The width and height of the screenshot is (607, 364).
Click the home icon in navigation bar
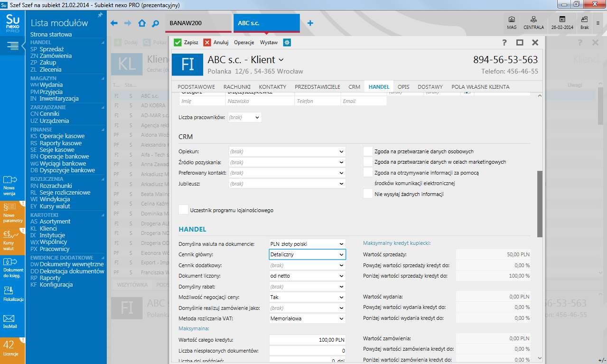[142, 23]
